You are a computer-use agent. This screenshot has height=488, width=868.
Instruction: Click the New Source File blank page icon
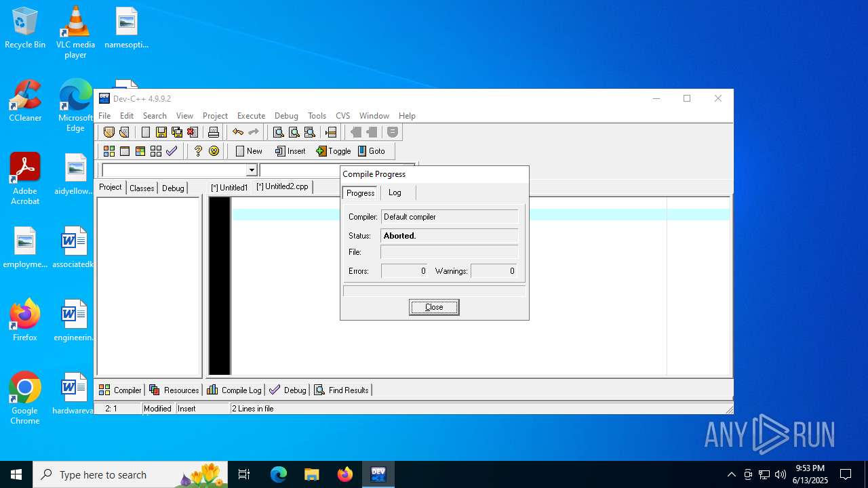pos(146,132)
